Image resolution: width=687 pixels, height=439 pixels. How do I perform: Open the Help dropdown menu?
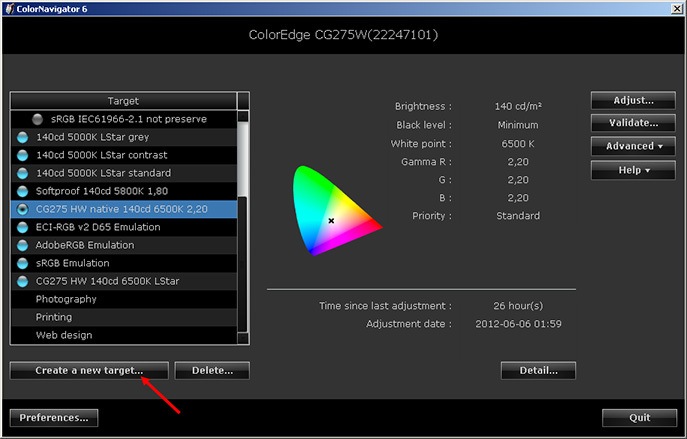point(633,170)
